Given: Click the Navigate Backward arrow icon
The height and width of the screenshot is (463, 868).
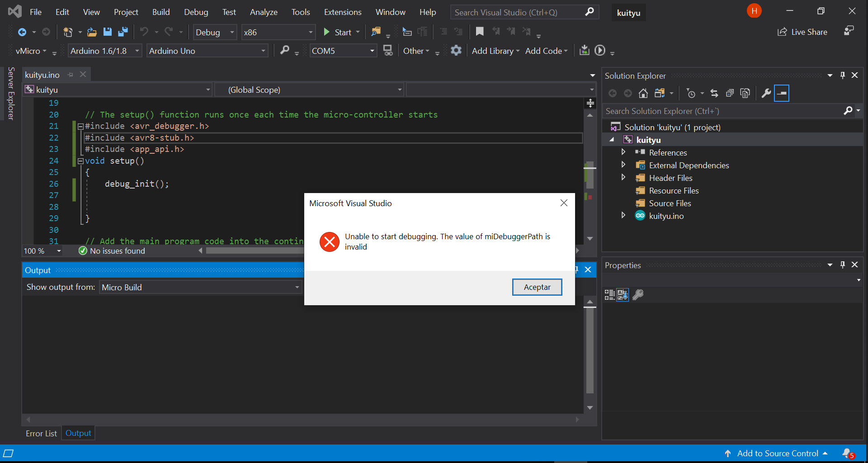Looking at the screenshot, I should point(22,32).
